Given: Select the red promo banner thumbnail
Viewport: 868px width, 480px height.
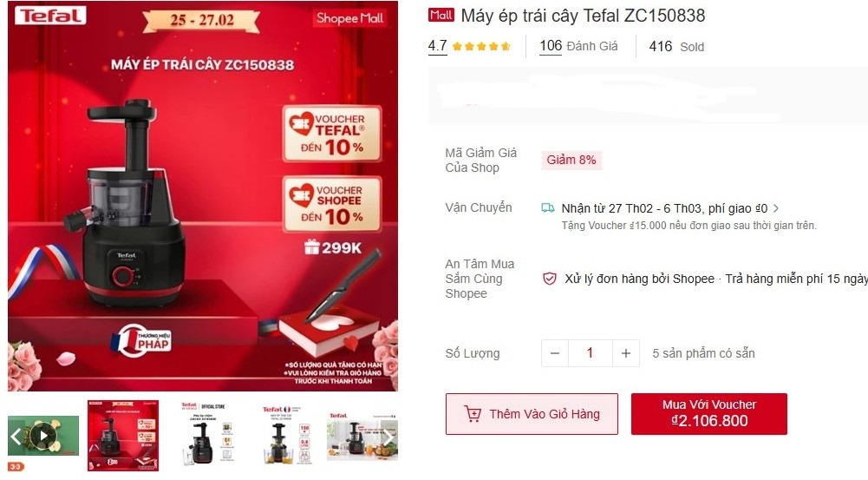Looking at the screenshot, I should 123,436.
